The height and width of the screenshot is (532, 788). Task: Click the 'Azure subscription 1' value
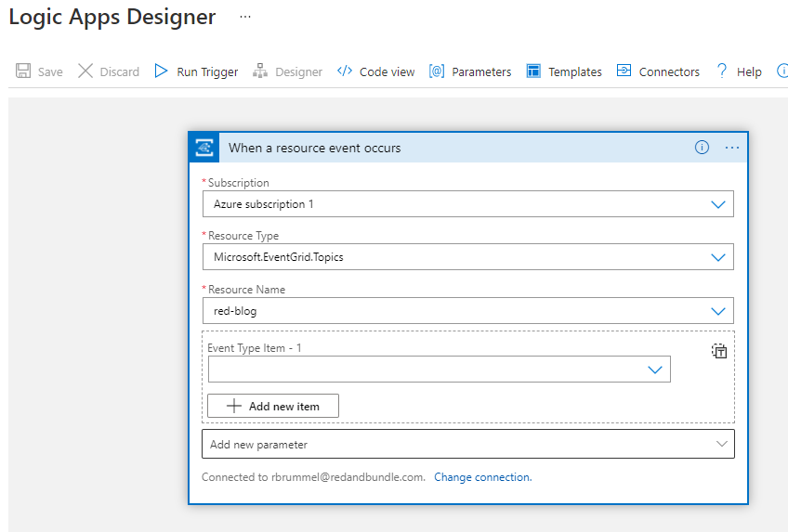(x=263, y=203)
